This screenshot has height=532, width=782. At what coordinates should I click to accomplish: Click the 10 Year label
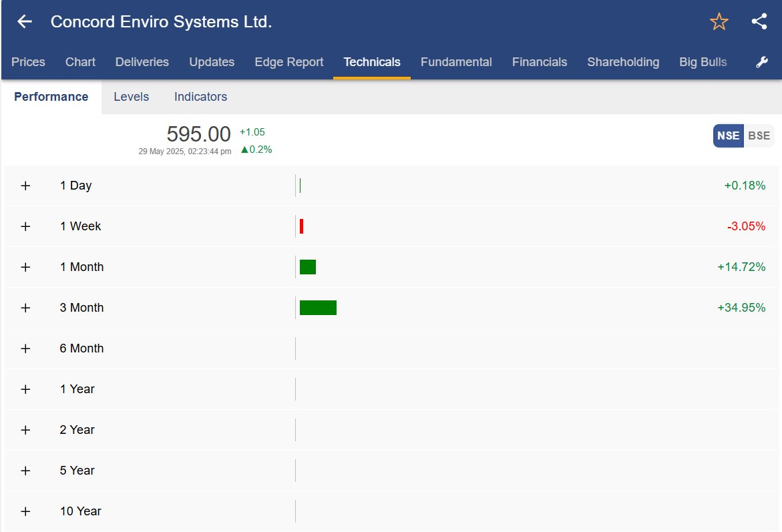click(80, 511)
